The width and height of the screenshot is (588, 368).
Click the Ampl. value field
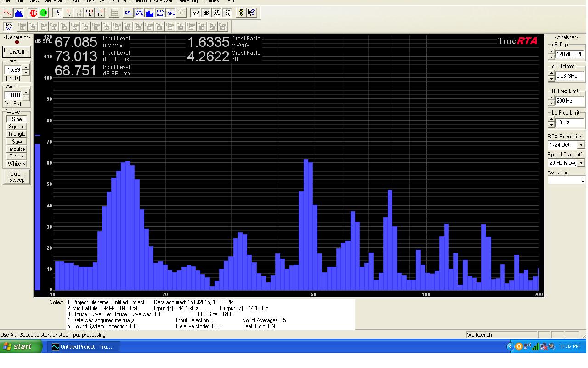(13, 95)
